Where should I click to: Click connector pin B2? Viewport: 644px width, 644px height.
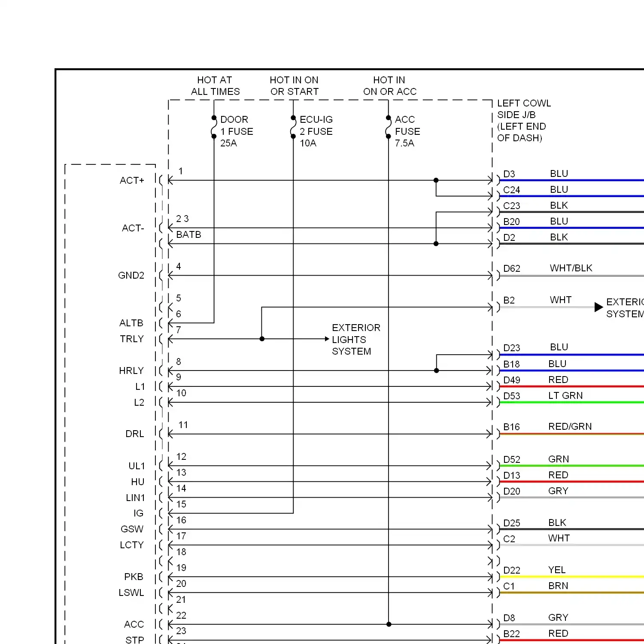click(x=509, y=300)
